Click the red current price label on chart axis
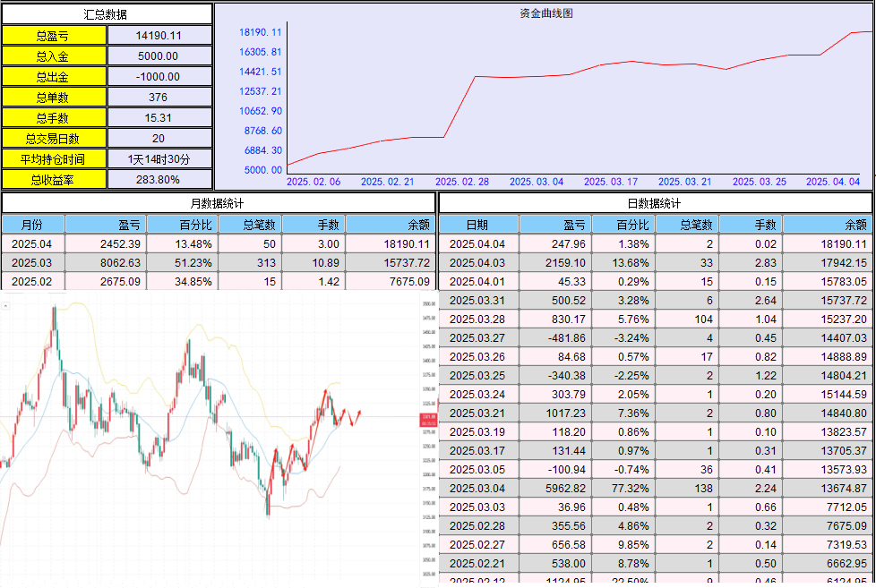 [428, 420]
